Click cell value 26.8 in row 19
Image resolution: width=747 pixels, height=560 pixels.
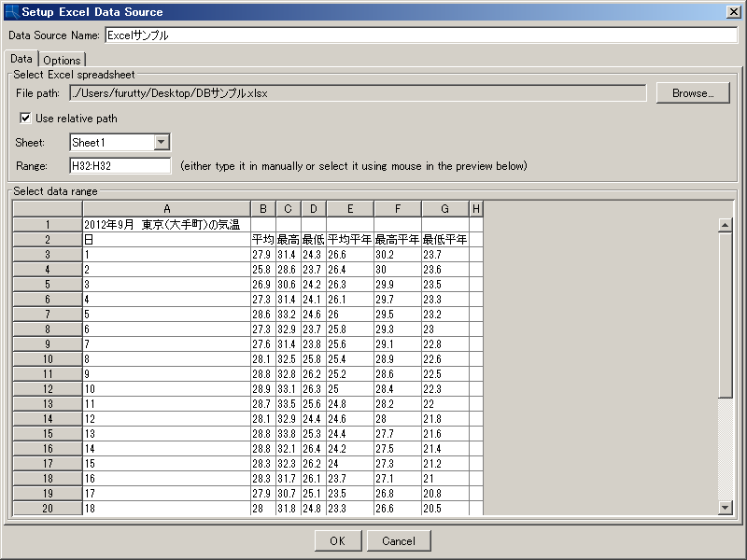(x=398, y=494)
